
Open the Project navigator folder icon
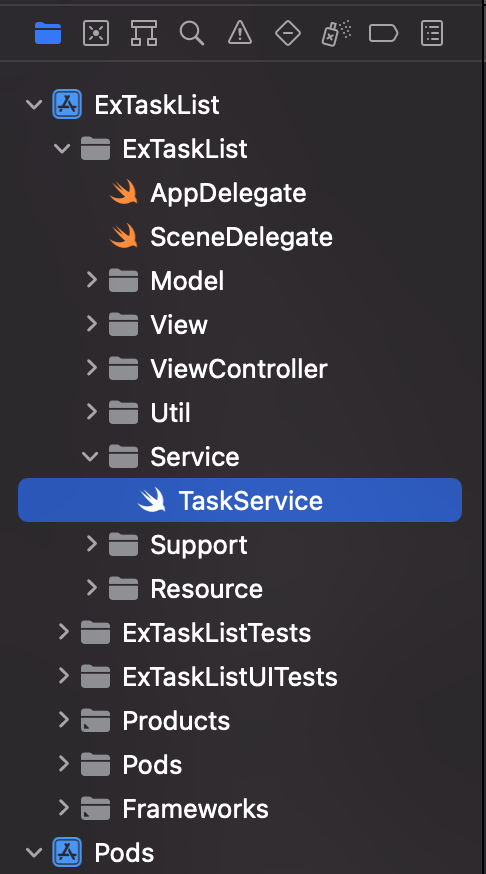[x=48, y=33]
